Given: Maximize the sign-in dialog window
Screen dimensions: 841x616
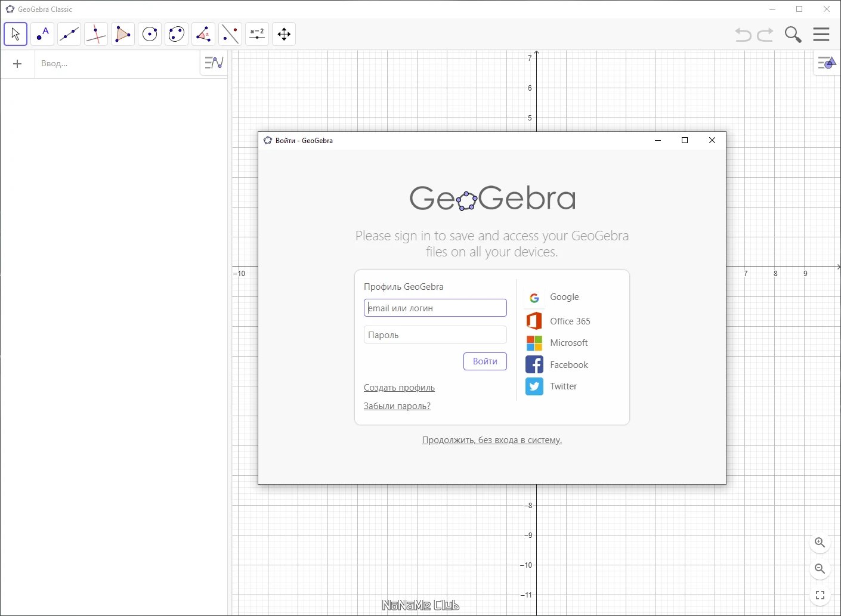Looking at the screenshot, I should (x=685, y=140).
